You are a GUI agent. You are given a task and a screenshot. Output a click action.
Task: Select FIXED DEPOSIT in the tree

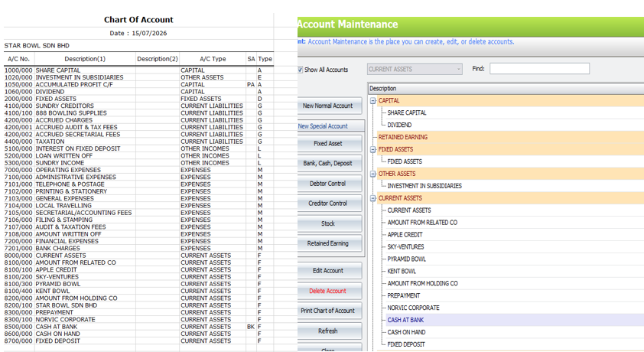coord(406,344)
